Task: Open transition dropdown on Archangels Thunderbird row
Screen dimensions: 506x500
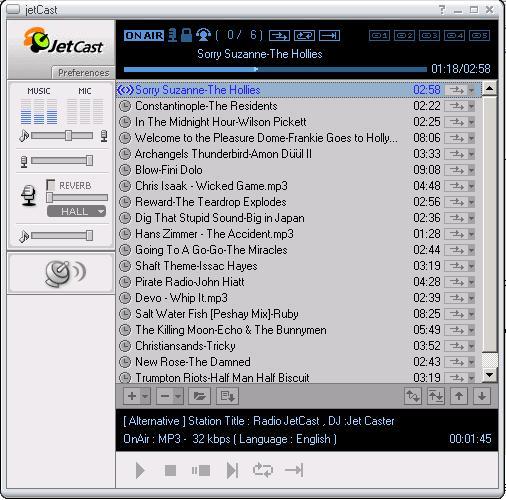Action: click(471, 154)
